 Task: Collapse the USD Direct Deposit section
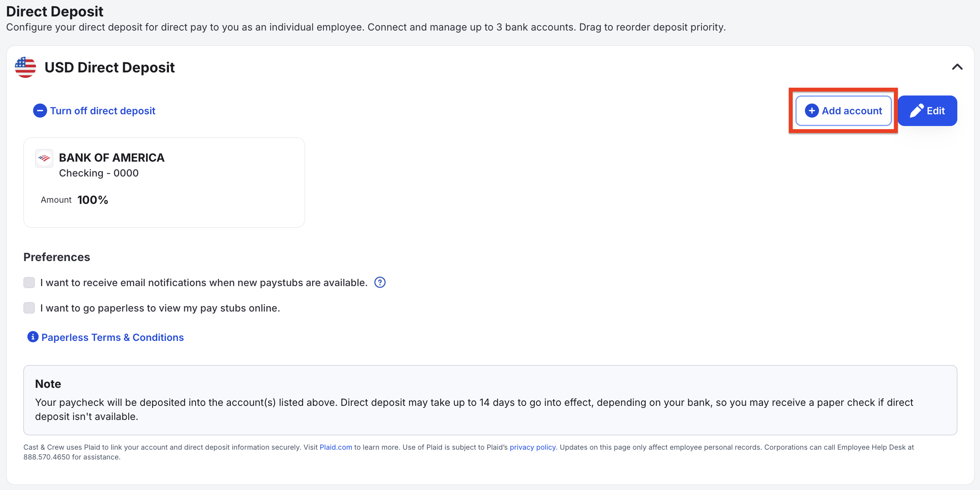(957, 67)
